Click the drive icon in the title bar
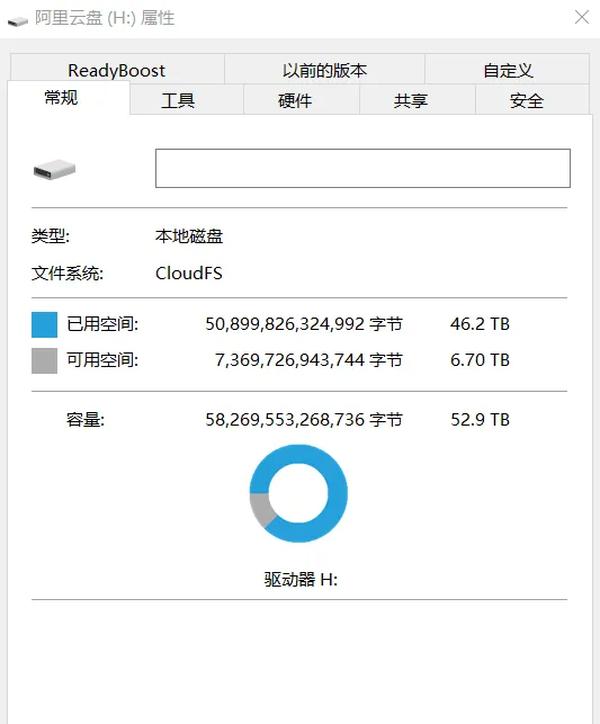 (x=18, y=21)
